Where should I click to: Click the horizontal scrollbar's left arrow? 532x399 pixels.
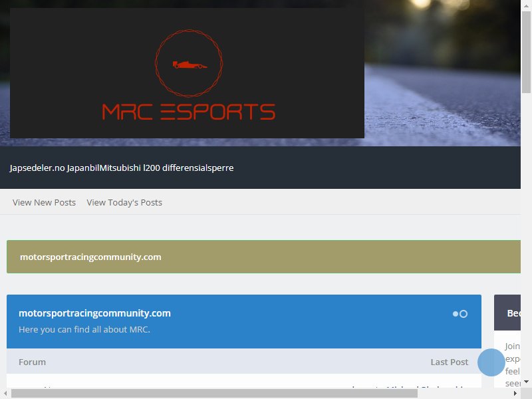pos(5,394)
